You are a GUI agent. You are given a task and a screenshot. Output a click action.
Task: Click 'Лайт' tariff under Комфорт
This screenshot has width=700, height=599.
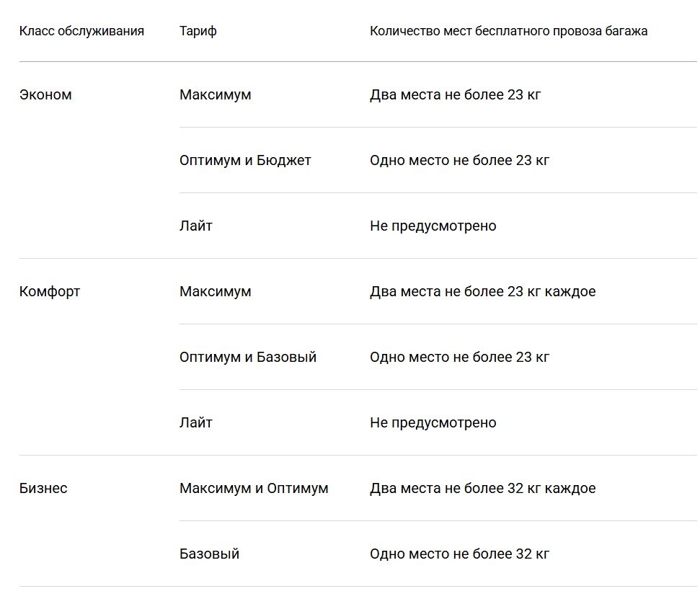pyautogui.click(x=196, y=422)
